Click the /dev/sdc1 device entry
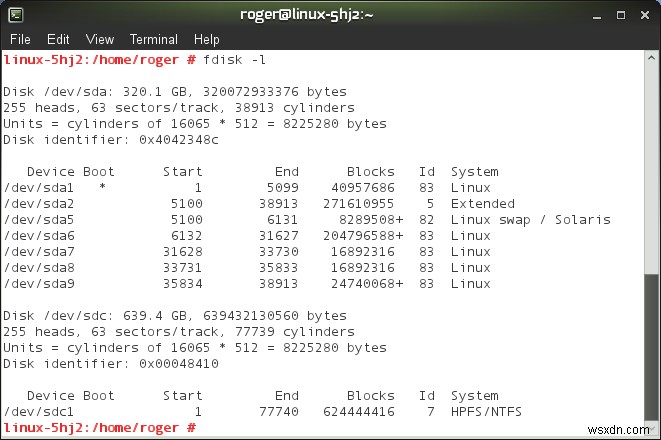Image resolution: width=661 pixels, height=440 pixels. 38,411
